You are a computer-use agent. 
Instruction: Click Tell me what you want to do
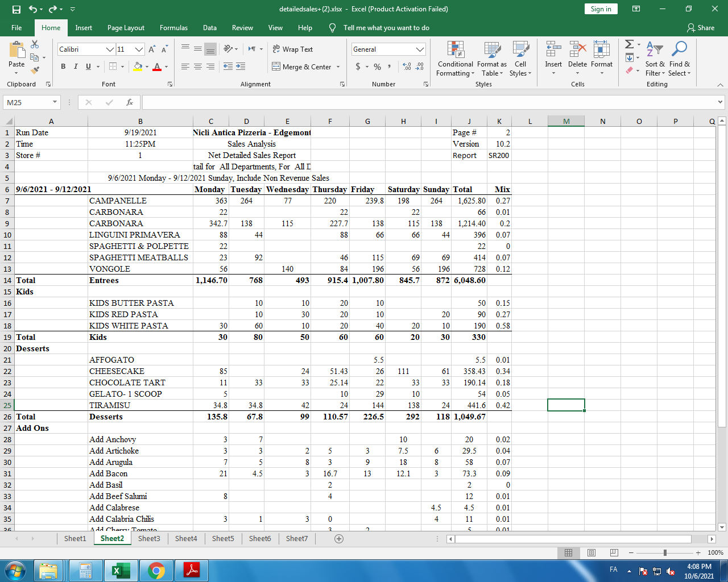[x=386, y=27]
